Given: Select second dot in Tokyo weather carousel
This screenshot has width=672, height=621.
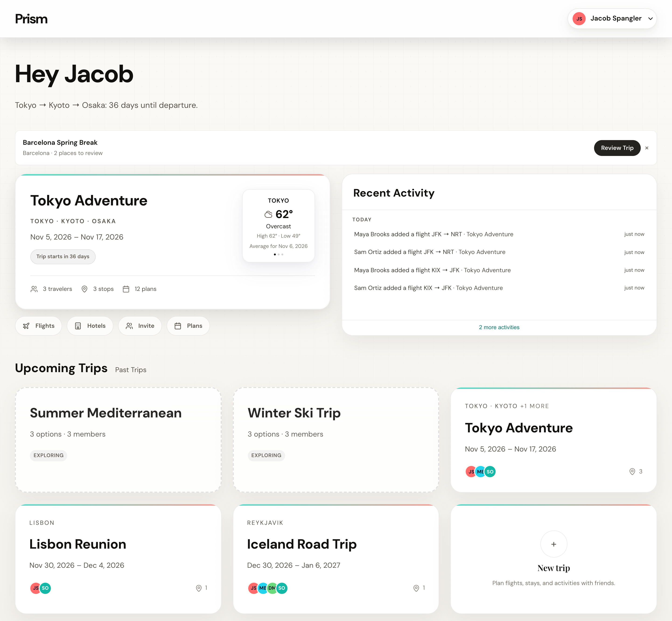Looking at the screenshot, I should [279, 254].
